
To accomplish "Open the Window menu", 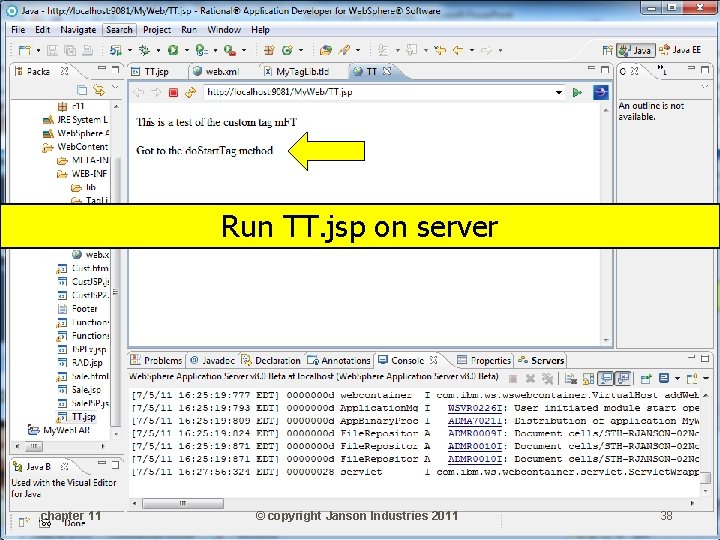I will [224, 30].
